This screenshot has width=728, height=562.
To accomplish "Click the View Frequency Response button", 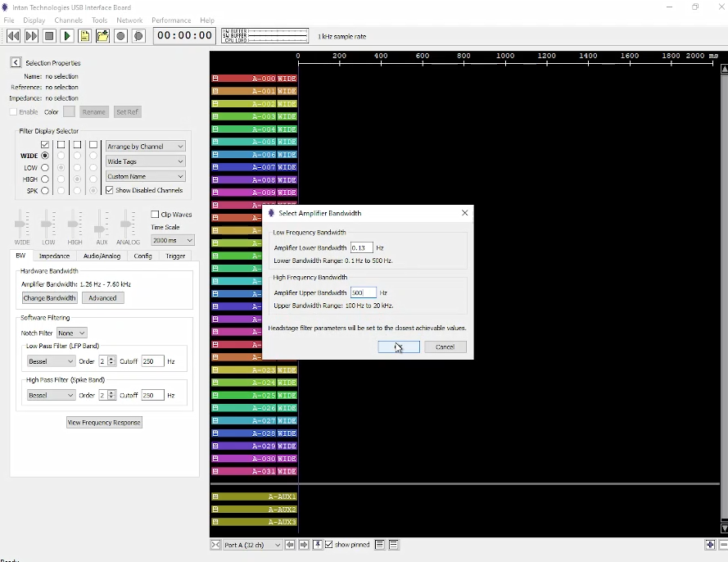I will click(104, 422).
